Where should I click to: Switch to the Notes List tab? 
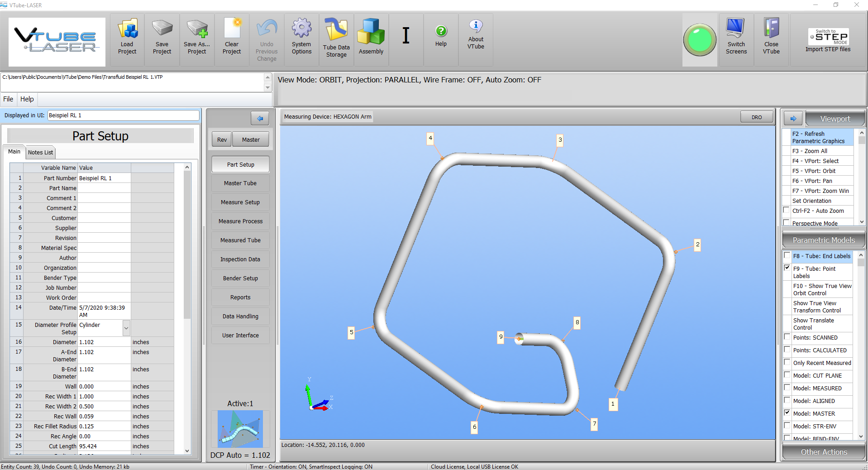40,152
